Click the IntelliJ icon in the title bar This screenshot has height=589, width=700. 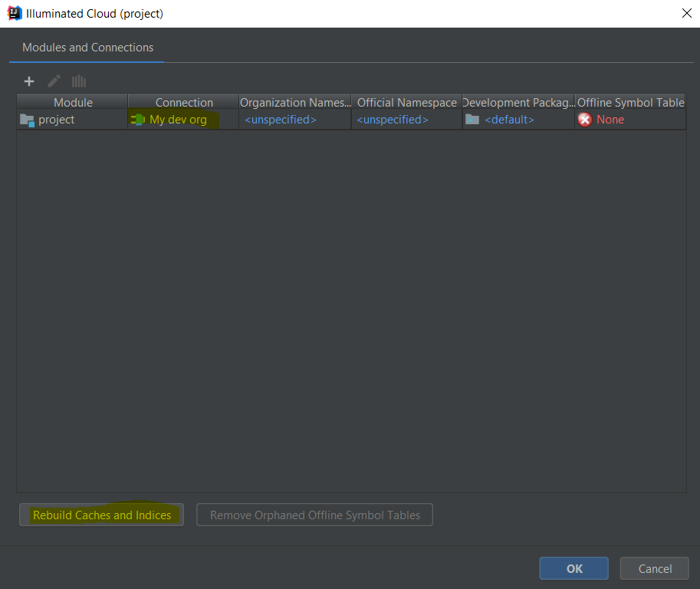point(14,13)
